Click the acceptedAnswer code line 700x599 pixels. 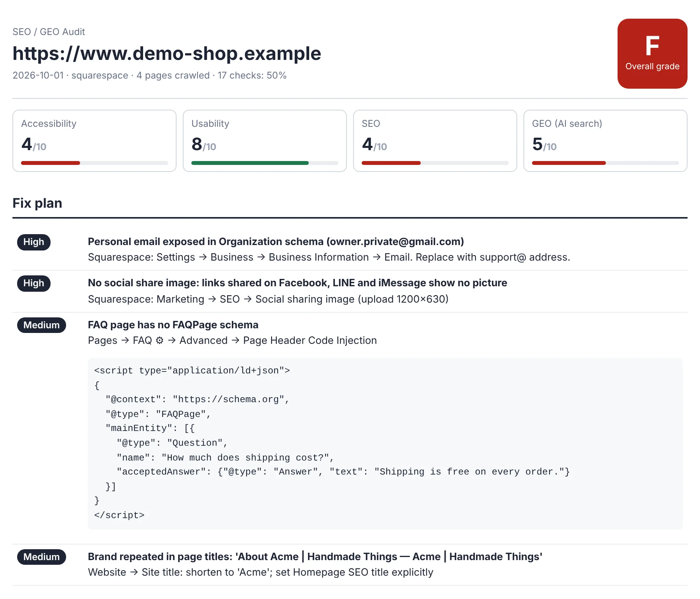coord(343,472)
